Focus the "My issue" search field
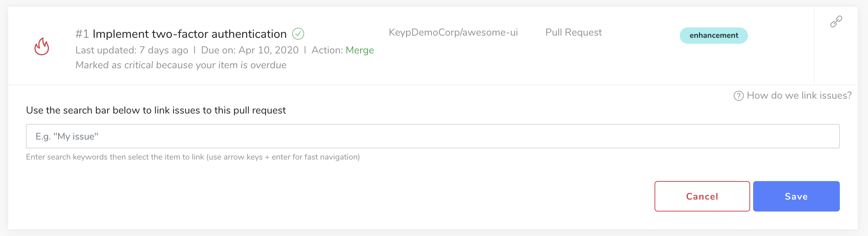This screenshot has height=236, width=868. [x=433, y=136]
